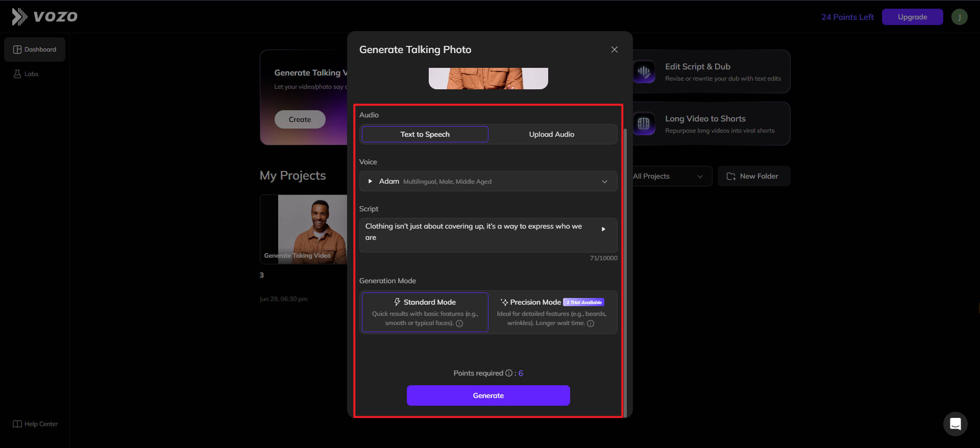The height and width of the screenshot is (448, 980).
Task: Click the "71/10000" character counter
Action: 604,258
